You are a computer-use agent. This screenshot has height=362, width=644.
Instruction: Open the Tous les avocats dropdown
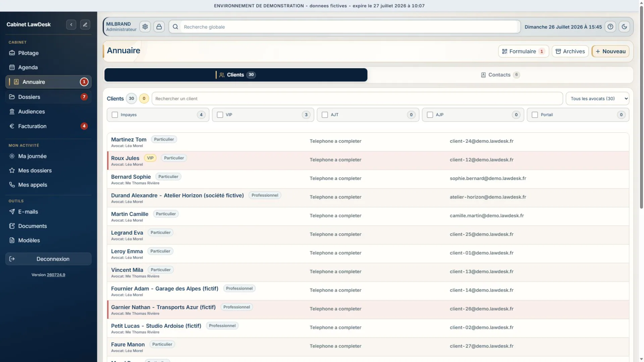click(x=597, y=99)
